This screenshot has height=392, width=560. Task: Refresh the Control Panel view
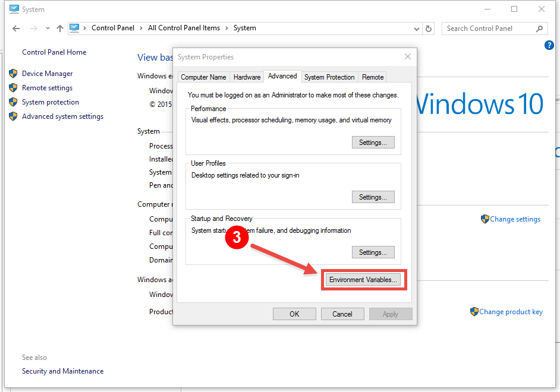(429, 29)
